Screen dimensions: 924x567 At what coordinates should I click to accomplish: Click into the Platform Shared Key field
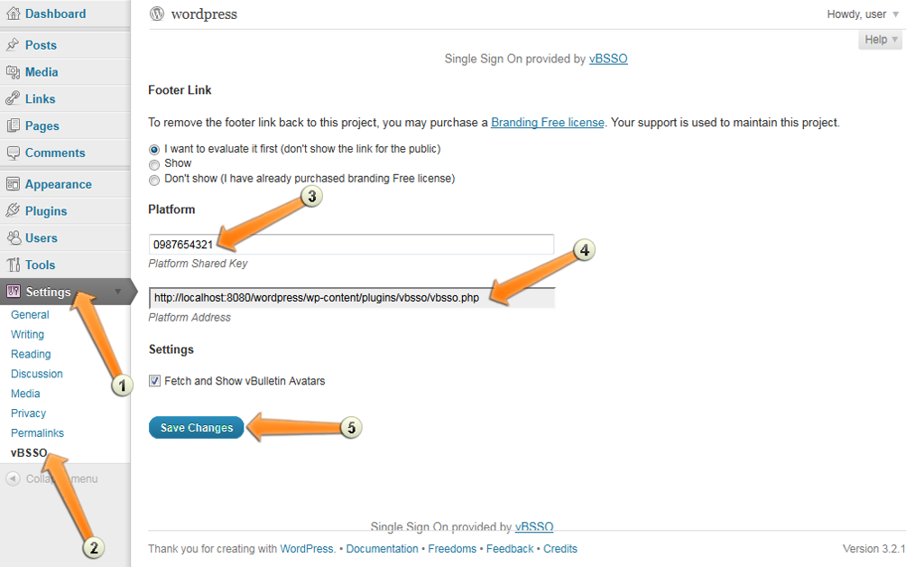351,244
